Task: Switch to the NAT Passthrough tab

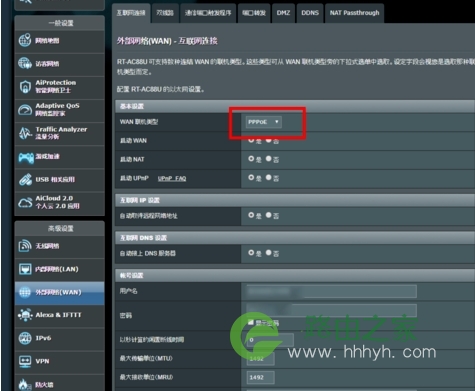Action: coord(354,13)
